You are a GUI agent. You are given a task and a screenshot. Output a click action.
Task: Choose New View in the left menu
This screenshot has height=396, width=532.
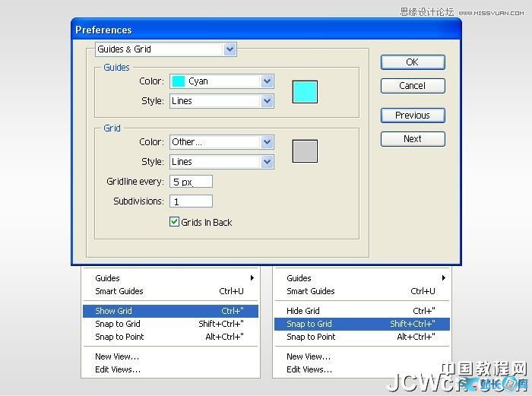click(x=170, y=356)
